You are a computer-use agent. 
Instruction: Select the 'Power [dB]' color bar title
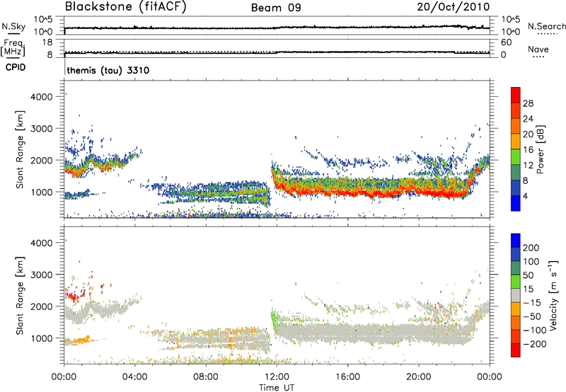click(x=540, y=149)
